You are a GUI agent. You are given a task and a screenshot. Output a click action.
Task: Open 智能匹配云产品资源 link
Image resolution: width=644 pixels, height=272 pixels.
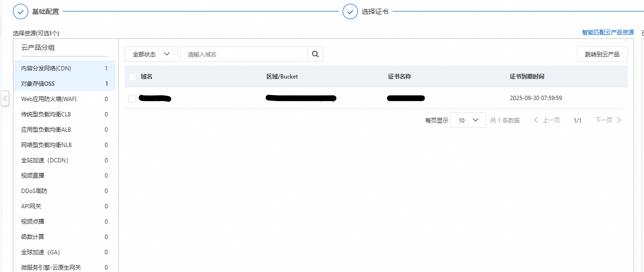[608, 33]
